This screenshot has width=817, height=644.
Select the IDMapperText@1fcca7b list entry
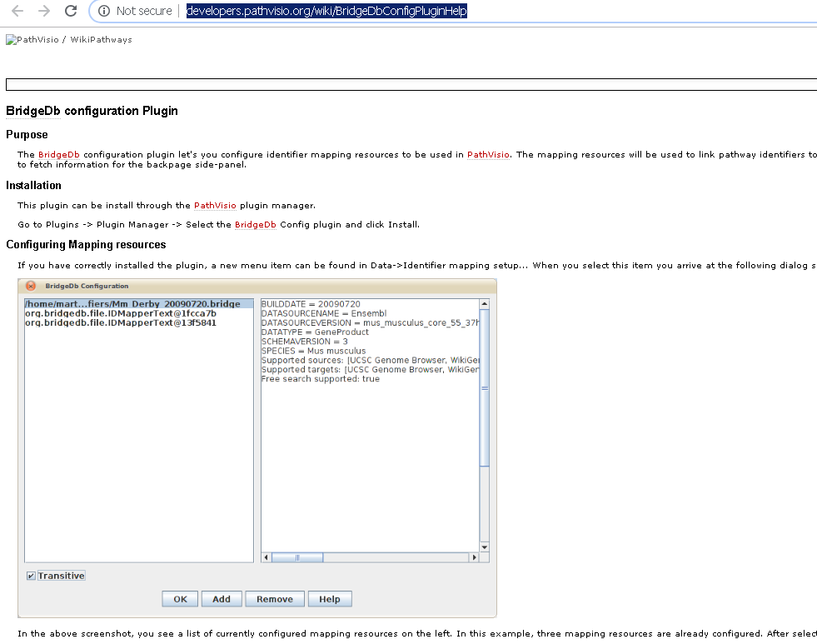(x=121, y=313)
